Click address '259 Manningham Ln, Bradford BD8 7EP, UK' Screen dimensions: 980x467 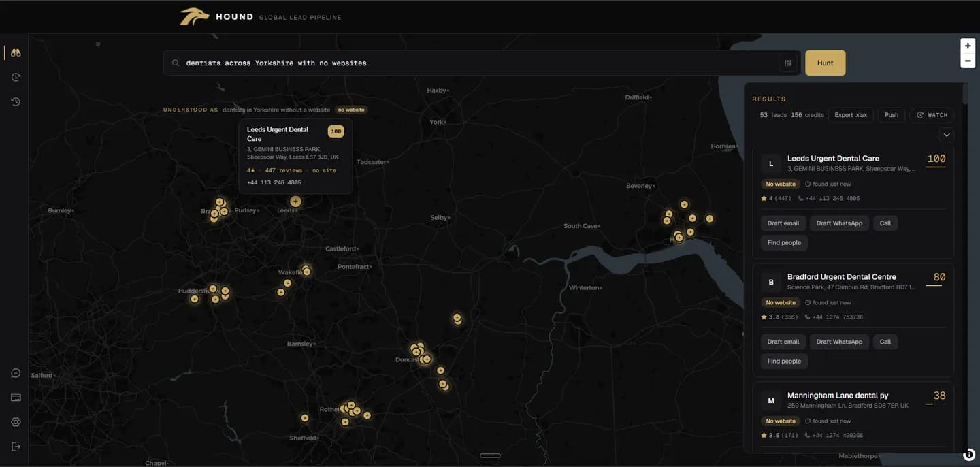pyautogui.click(x=847, y=406)
